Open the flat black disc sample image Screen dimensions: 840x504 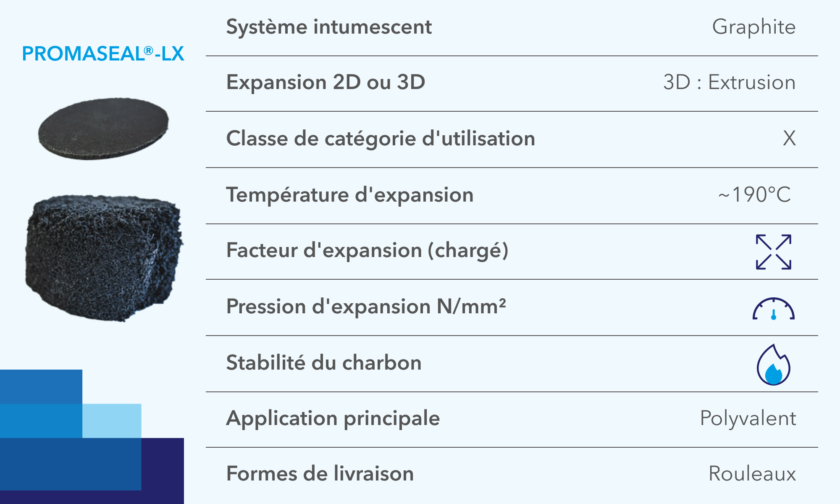103,128
